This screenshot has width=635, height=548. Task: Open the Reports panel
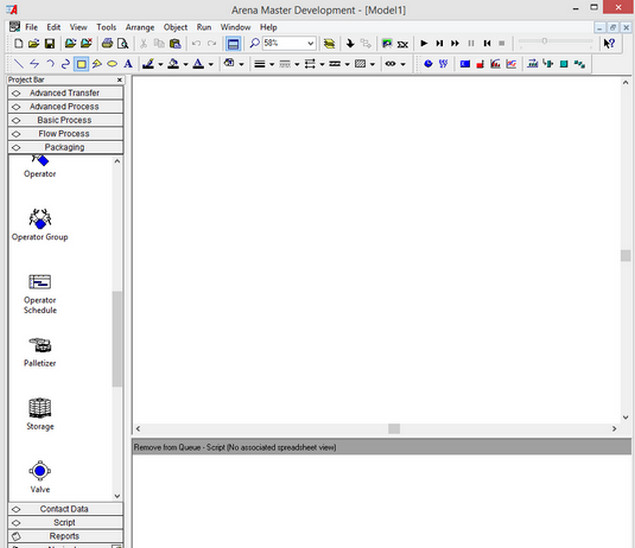coord(65,536)
